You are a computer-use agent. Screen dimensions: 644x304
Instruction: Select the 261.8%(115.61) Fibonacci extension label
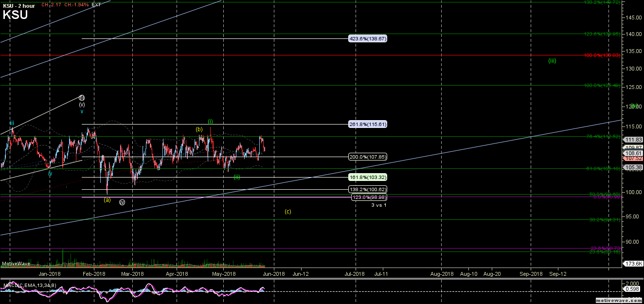click(368, 125)
